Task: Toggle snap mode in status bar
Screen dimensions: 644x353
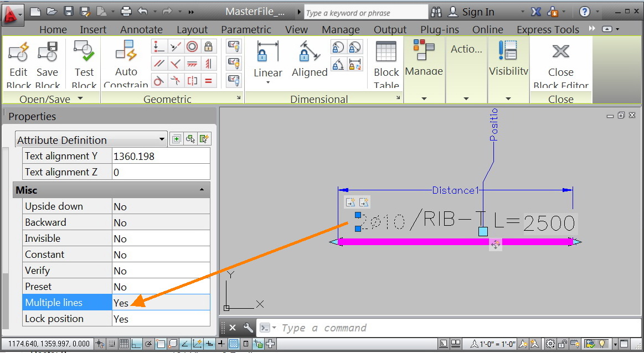Action: pos(112,344)
